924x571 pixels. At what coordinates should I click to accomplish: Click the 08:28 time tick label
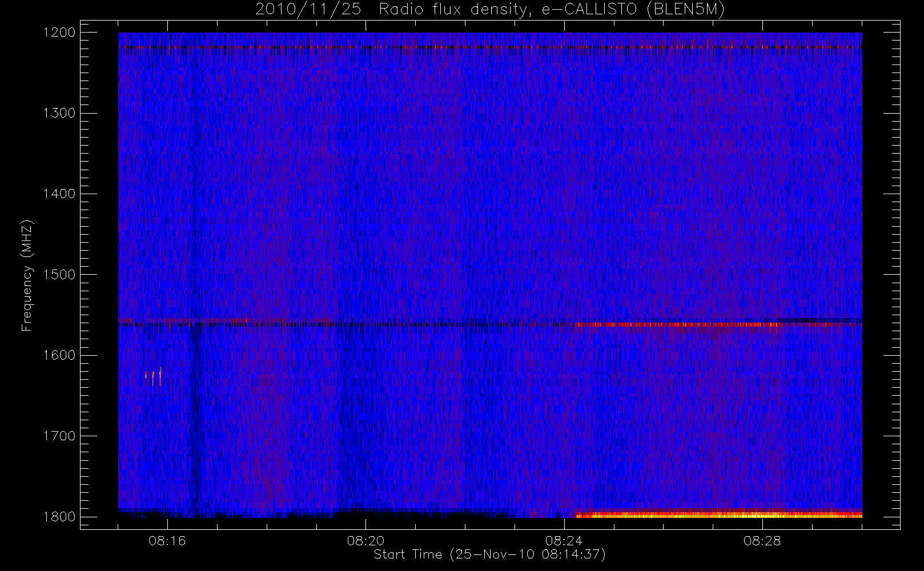762,541
